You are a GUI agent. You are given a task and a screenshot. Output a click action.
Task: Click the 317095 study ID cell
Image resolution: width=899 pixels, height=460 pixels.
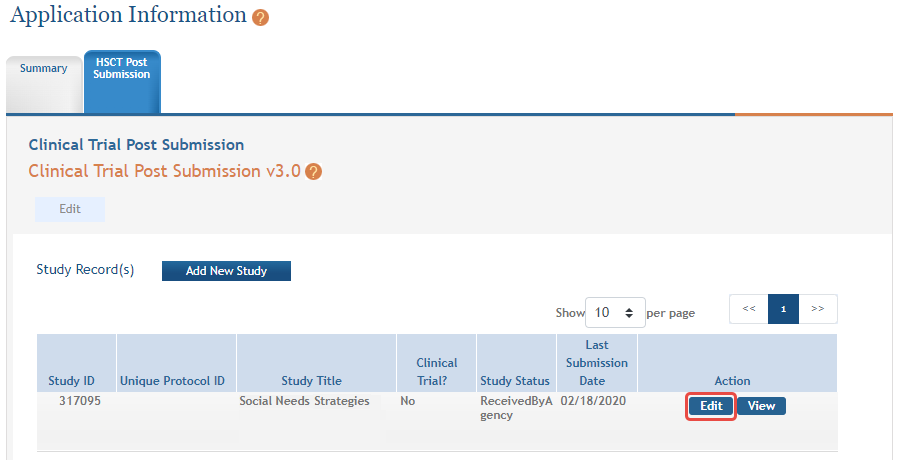click(80, 401)
